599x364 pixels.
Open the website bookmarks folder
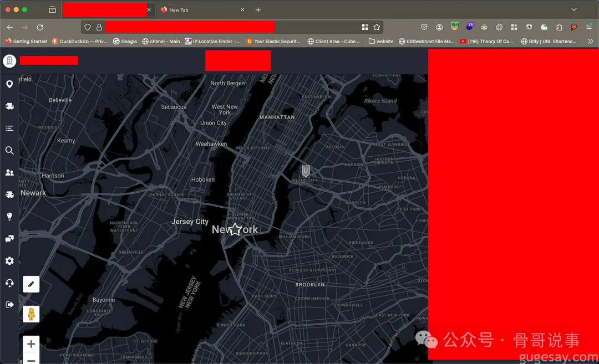pos(381,41)
